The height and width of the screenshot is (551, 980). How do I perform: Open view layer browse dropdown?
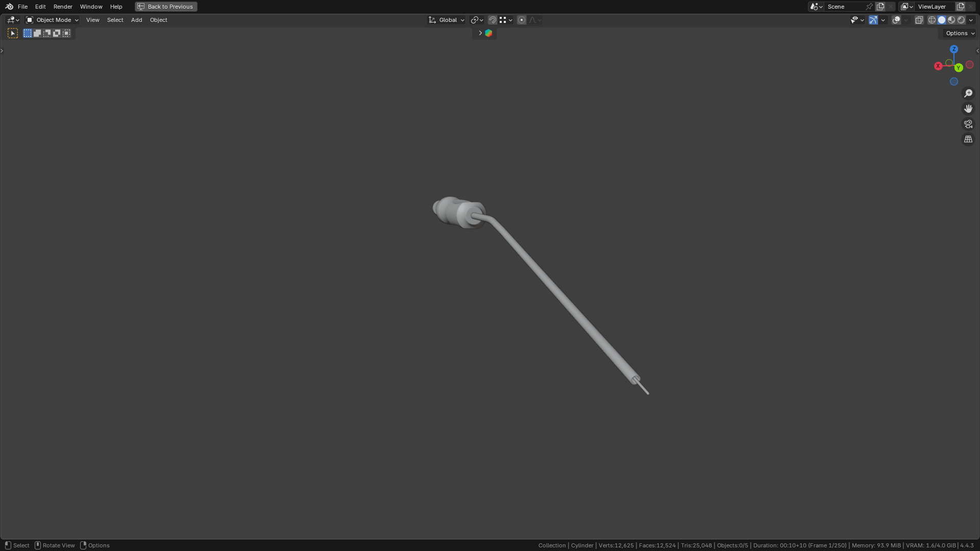coord(907,7)
